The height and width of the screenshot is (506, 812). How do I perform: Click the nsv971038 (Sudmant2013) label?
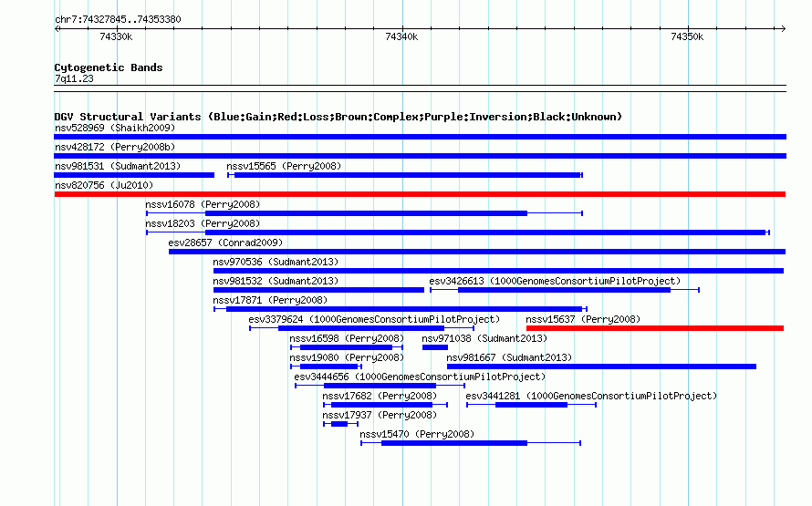click(x=484, y=338)
